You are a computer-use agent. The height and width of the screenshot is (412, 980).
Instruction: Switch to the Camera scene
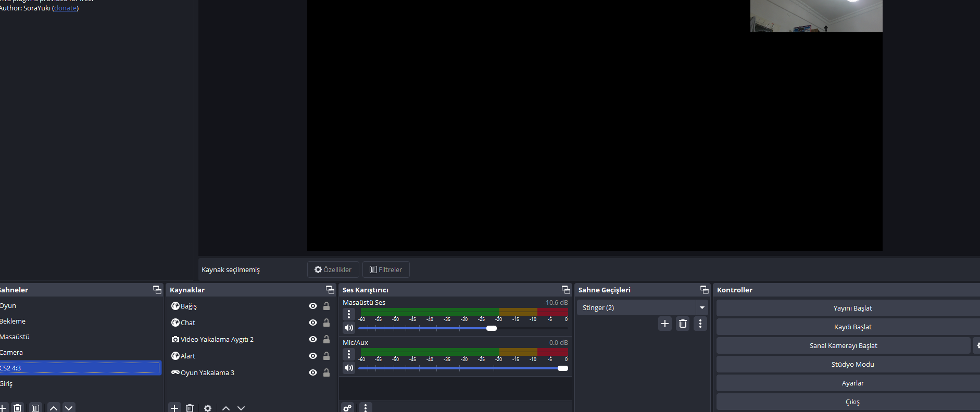pyautogui.click(x=81, y=352)
